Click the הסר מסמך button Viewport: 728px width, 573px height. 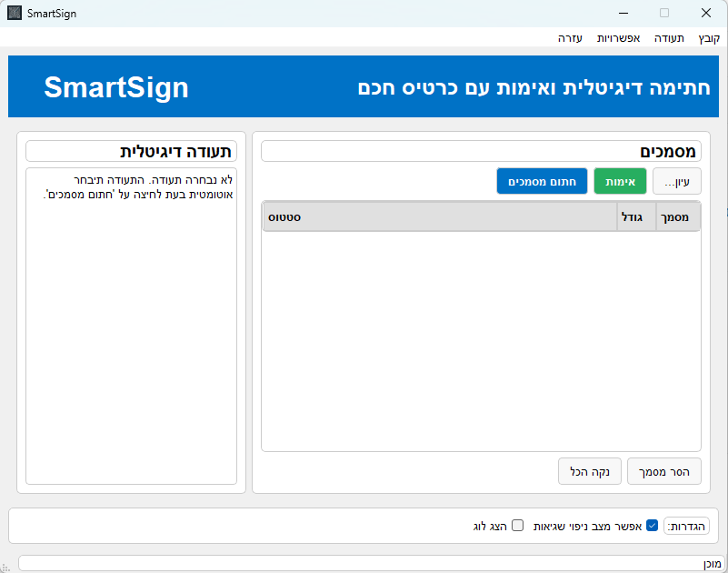coord(664,471)
